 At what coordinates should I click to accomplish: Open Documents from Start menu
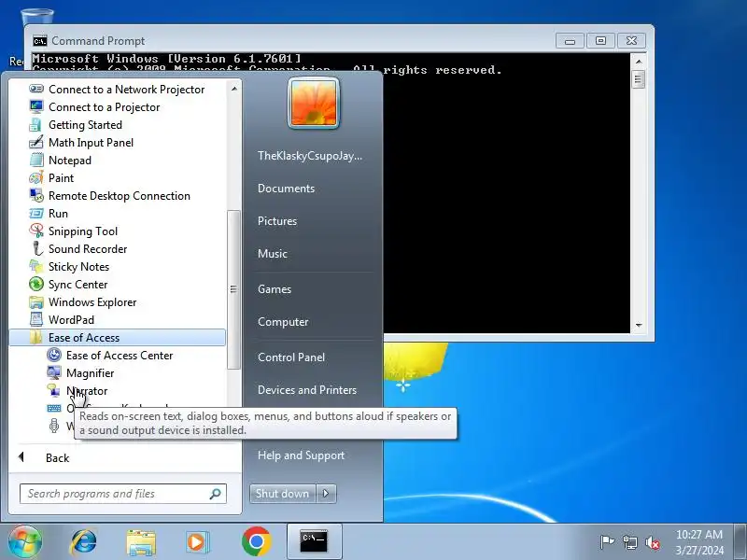pyautogui.click(x=286, y=189)
